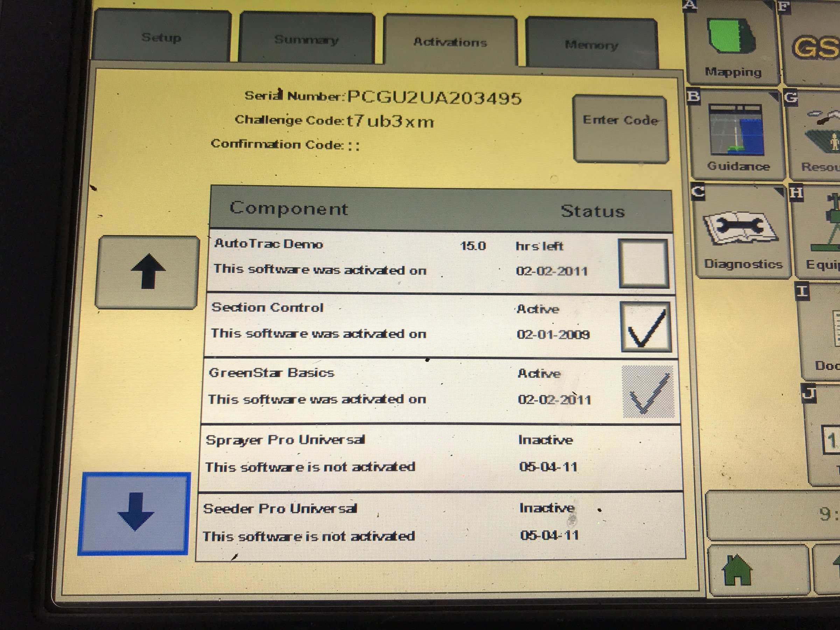Select the Sprayer Pro Universal row
This screenshot has height=630, width=840.
tap(441, 458)
